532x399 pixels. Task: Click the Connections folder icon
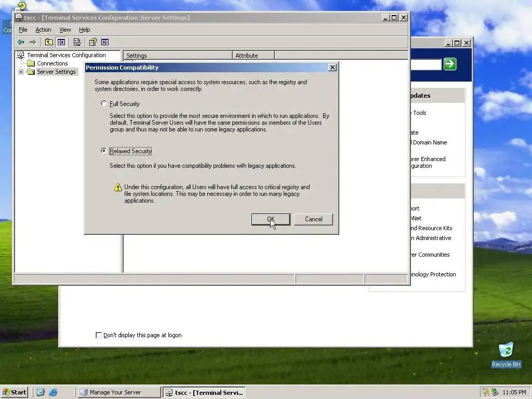pos(31,63)
